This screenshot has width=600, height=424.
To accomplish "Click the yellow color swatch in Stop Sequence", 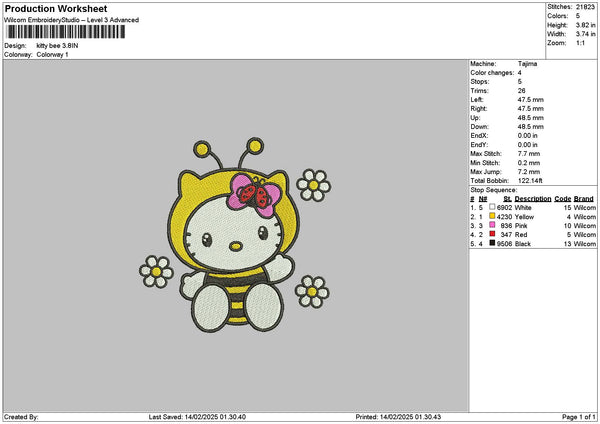I will click(x=492, y=216).
